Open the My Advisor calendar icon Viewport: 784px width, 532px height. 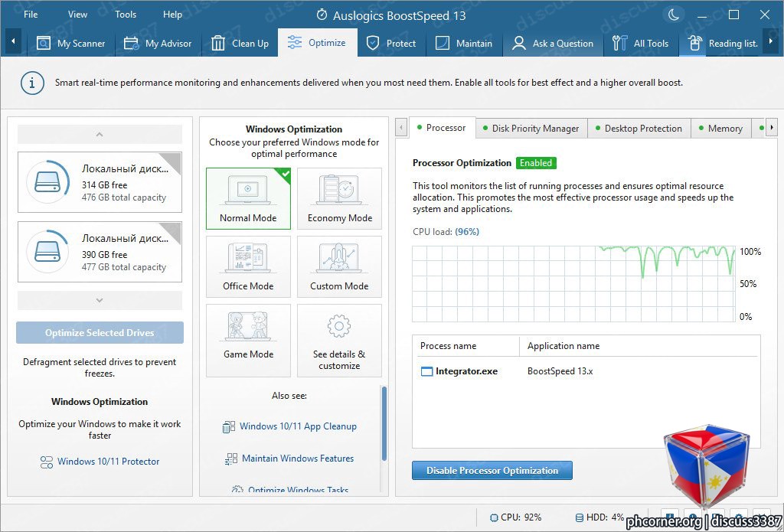coord(132,44)
